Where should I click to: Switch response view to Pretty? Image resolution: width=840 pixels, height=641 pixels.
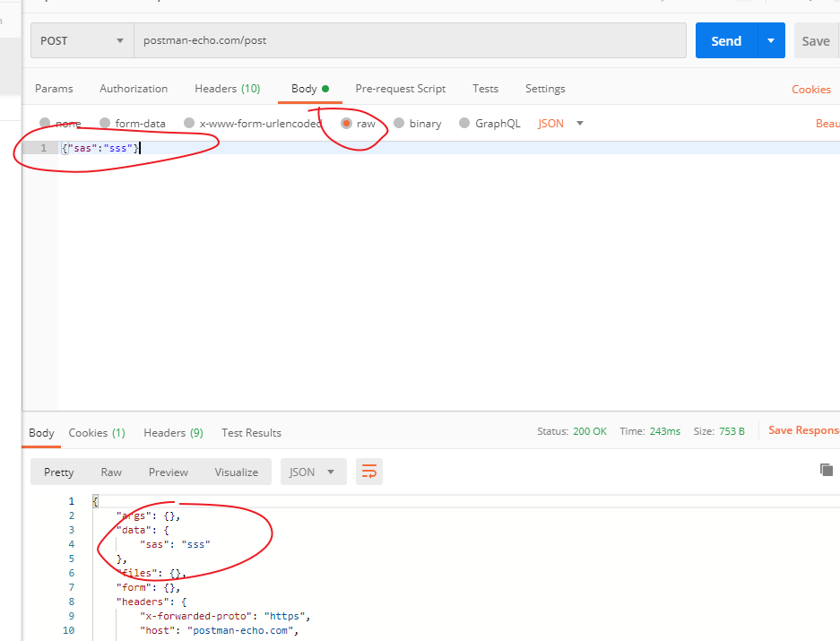click(x=58, y=472)
